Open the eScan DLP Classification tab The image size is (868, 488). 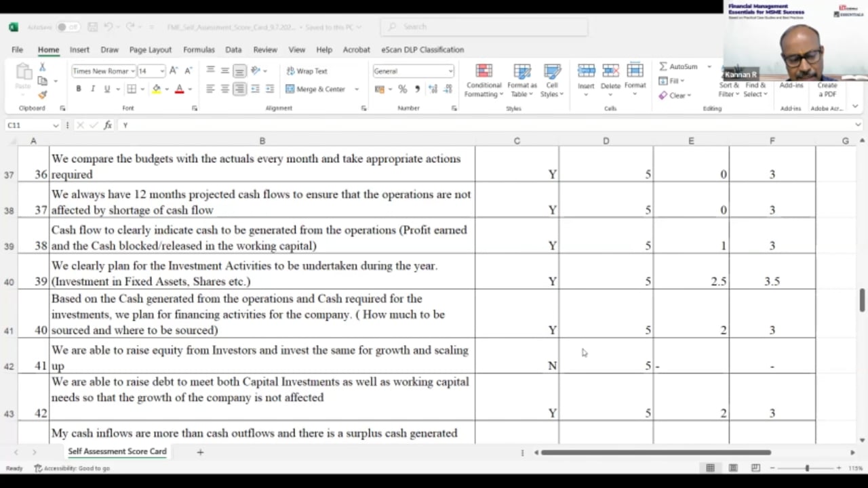pyautogui.click(x=422, y=49)
